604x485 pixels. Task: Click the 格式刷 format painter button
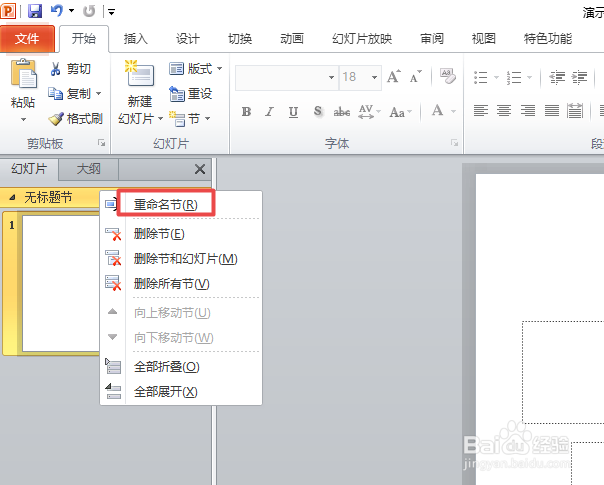[76, 119]
